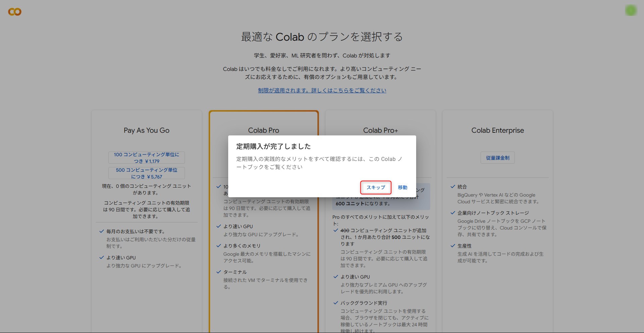Click the checkmark beside 毎月のお支払いは不要です
Viewport: 644px width, 333px height.
point(102,231)
